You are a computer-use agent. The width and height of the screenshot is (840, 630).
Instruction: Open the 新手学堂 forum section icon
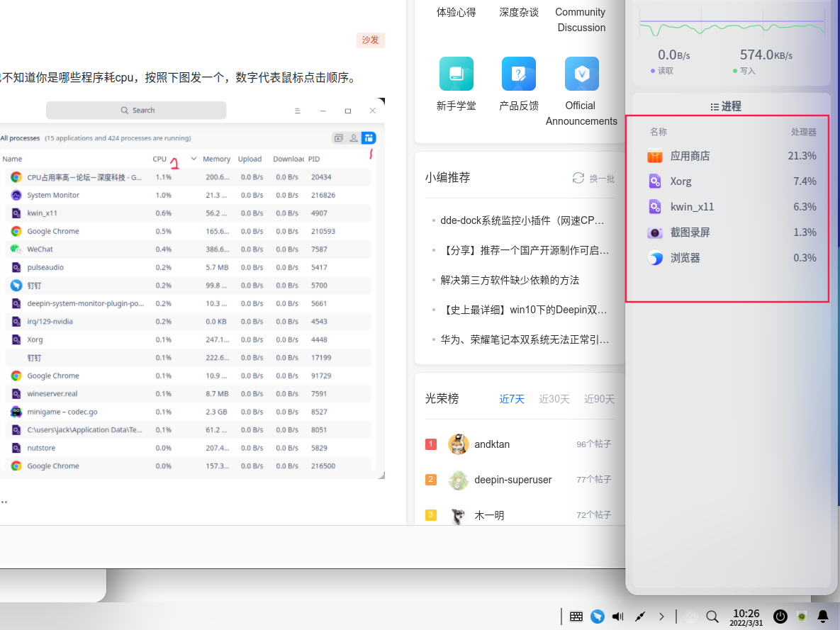(456, 74)
